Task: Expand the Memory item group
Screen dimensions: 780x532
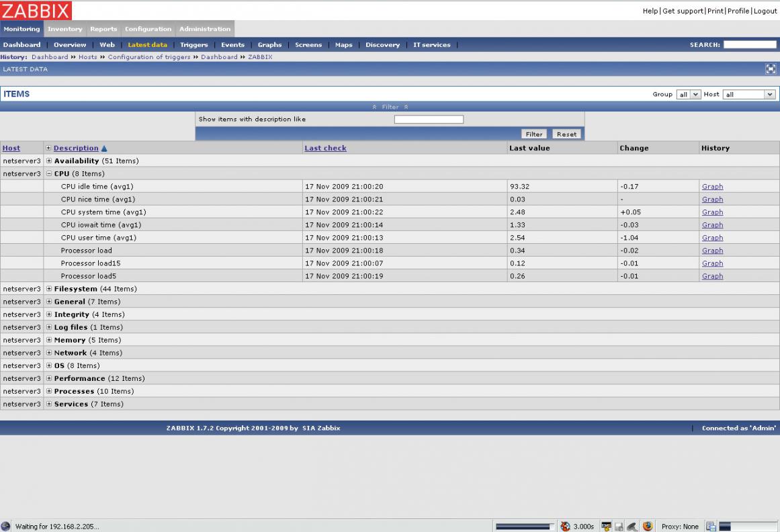Action: (x=49, y=340)
